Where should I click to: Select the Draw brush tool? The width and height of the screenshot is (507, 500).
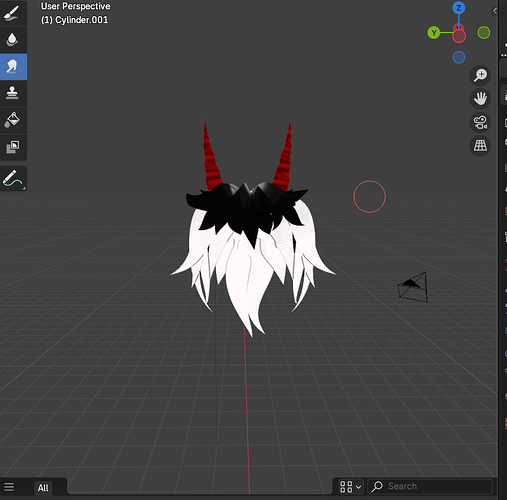[x=13, y=13]
